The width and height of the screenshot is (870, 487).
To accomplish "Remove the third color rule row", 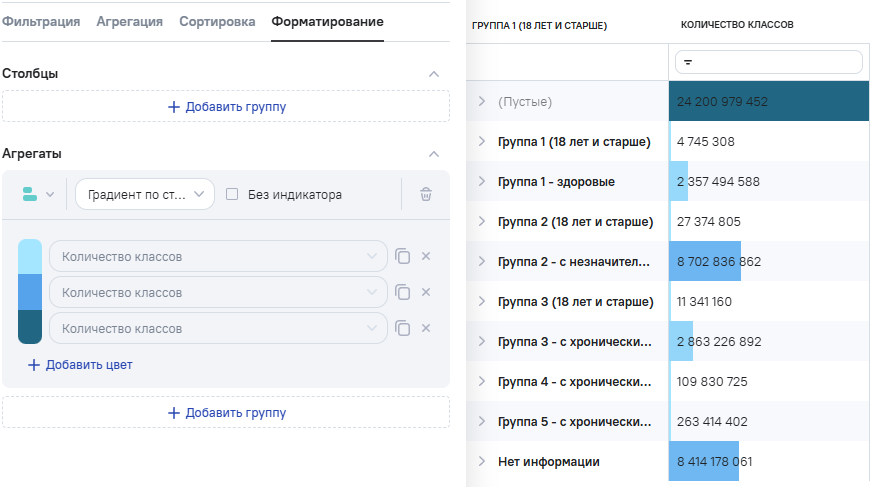I will point(426,329).
